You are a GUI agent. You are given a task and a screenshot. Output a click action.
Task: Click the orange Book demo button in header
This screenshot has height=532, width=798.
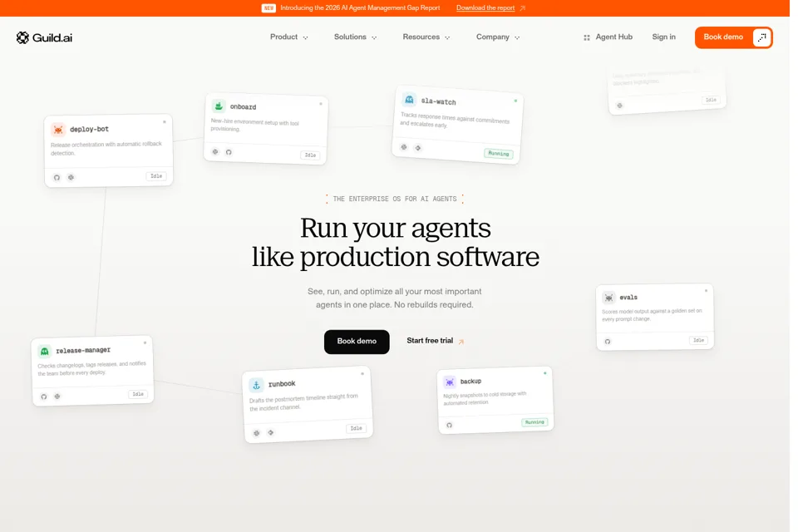(733, 37)
